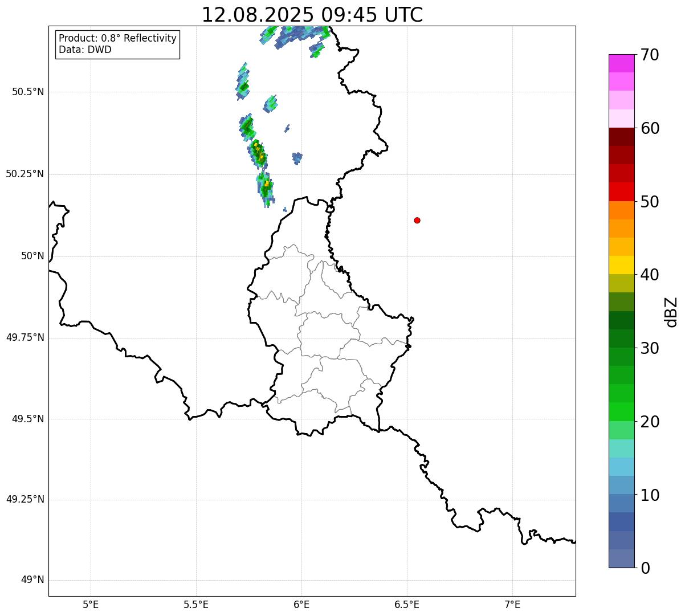Click the "dBZ" colorbar axis label
The height and width of the screenshot is (616, 685).
point(671,312)
